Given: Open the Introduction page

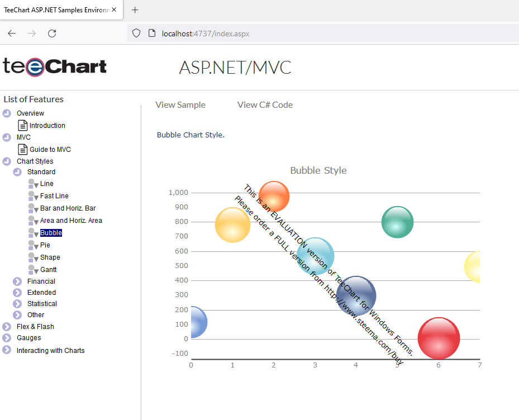Looking at the screenshot, I should (x=47, y=126).
